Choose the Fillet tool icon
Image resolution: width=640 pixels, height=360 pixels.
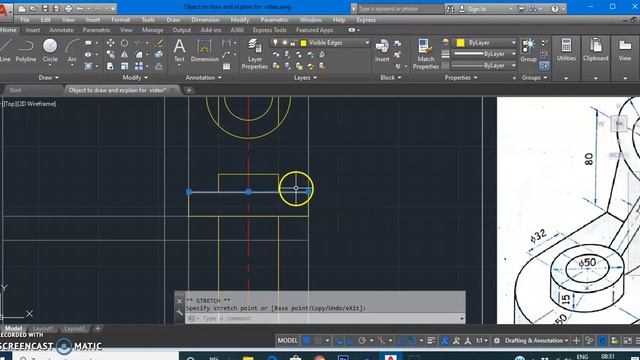click(x=139, y=54)
